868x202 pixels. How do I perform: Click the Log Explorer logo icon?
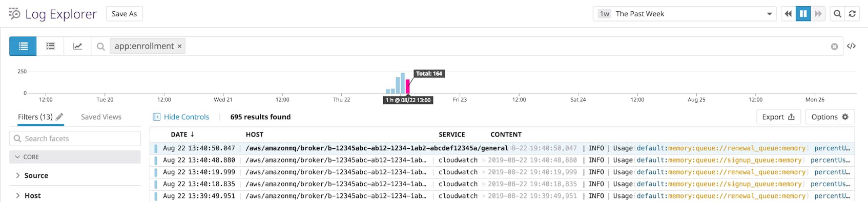(x=14, y=14)
